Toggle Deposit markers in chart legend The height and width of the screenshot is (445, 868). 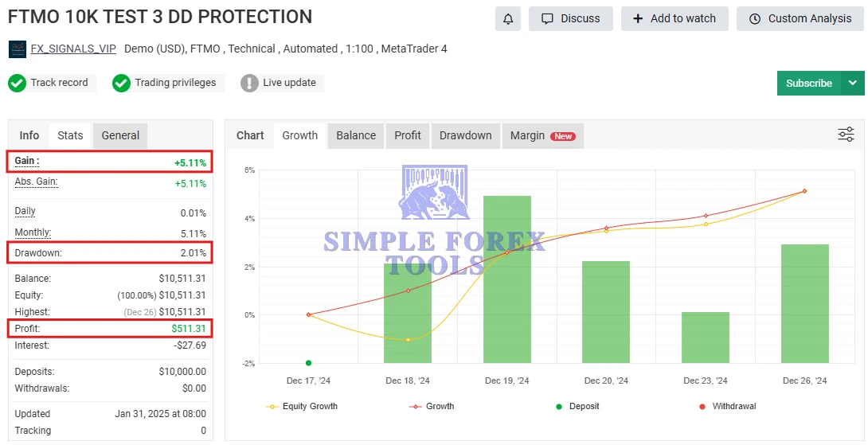point(577,406)
